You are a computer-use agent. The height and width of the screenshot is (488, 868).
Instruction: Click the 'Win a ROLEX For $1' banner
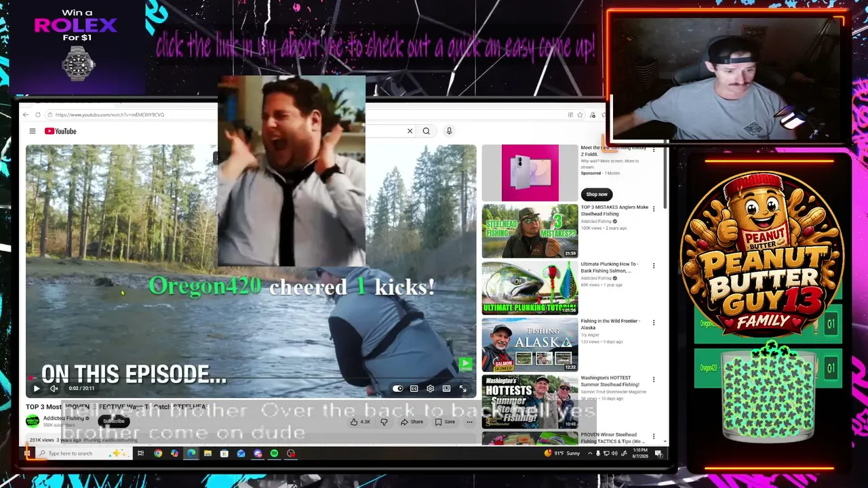(x=77, y=46)
